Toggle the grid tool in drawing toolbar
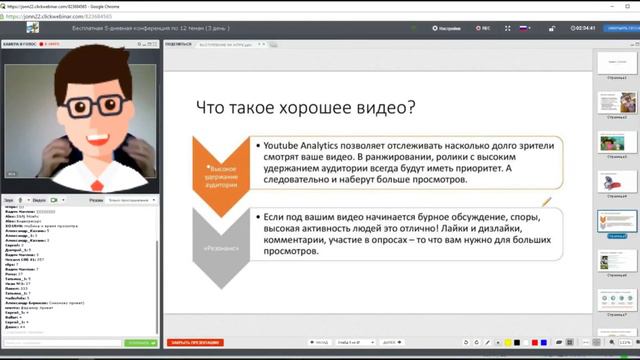Viewport: 640px width, 360px height. (x=570, y=342)
